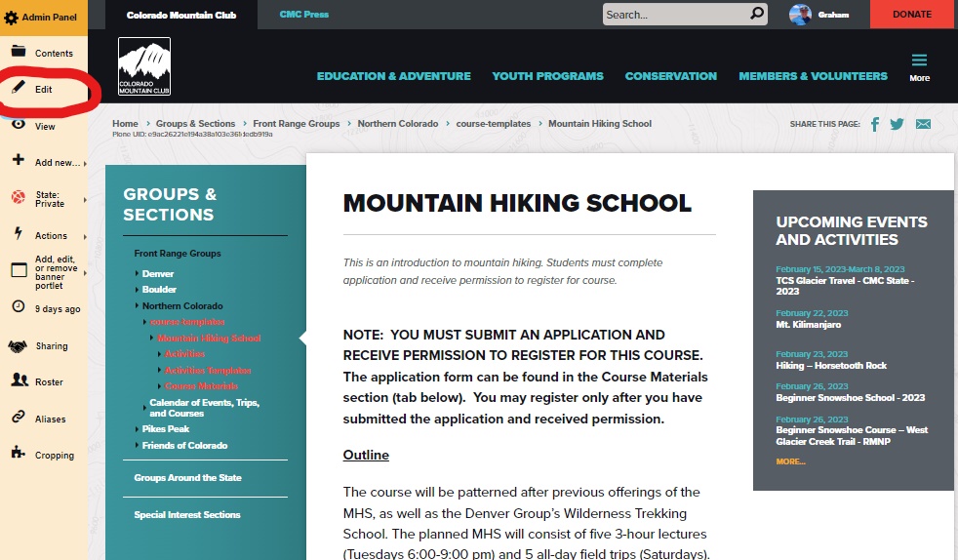Click the Add new plus icon
958x560 pixels.
click(x=19, y=159)
